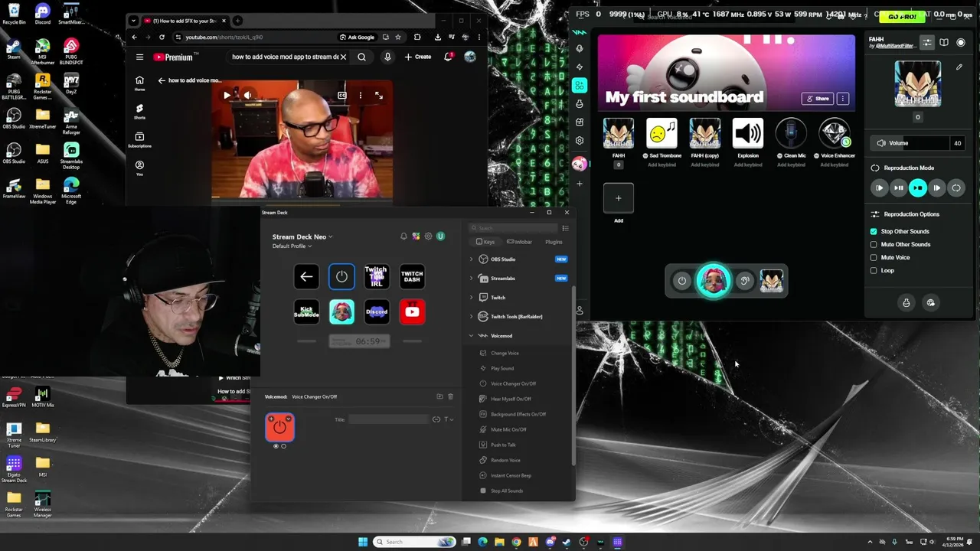Click Ask Google in address bar

point(357,37)
